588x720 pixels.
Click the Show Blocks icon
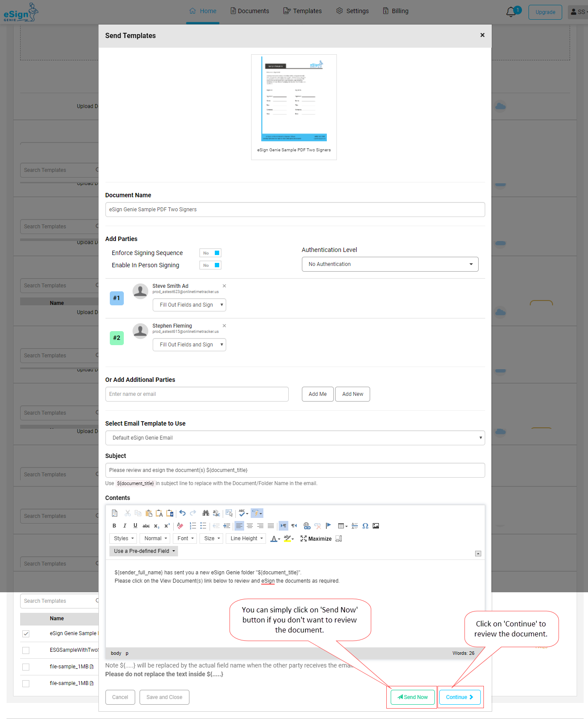[x=339, y=538]
